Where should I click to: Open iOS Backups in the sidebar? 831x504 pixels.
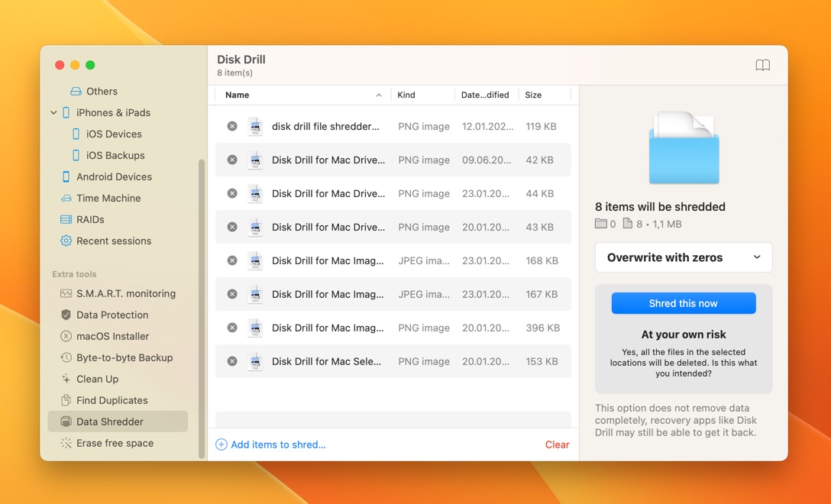108,155
